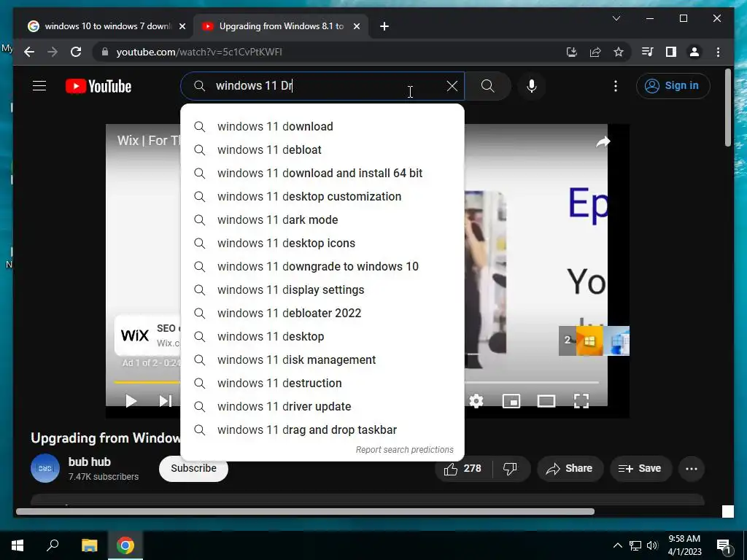Open YouTube settings three-dot menu
747x560 pixels.
point(616,86)
